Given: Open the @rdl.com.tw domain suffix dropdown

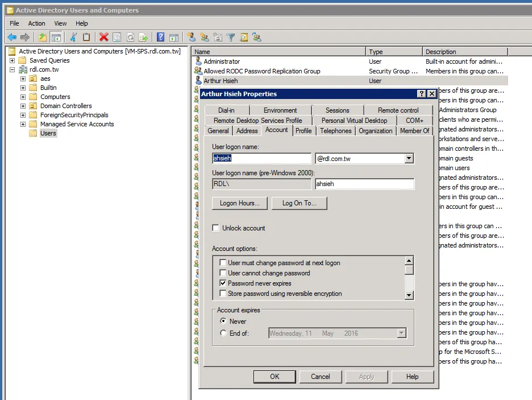Looking at the screenshot, I should pyautogui.click(x=409, y=159).
